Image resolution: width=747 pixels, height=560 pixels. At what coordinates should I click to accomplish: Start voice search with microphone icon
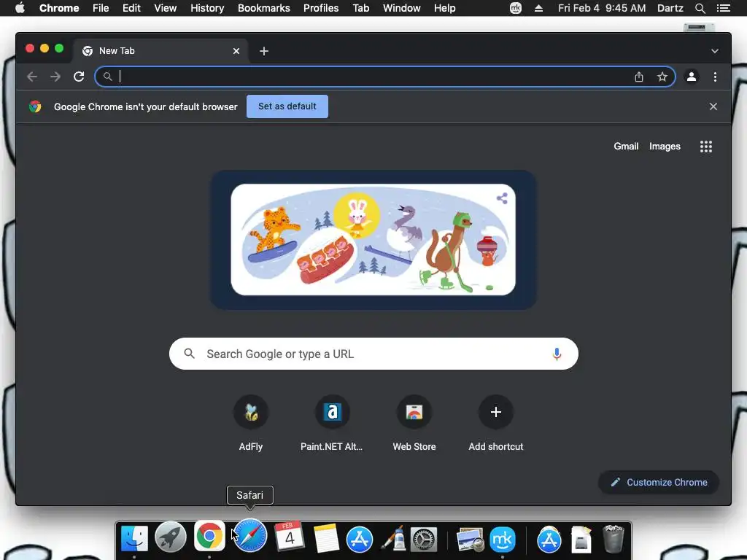coord(557,354)
